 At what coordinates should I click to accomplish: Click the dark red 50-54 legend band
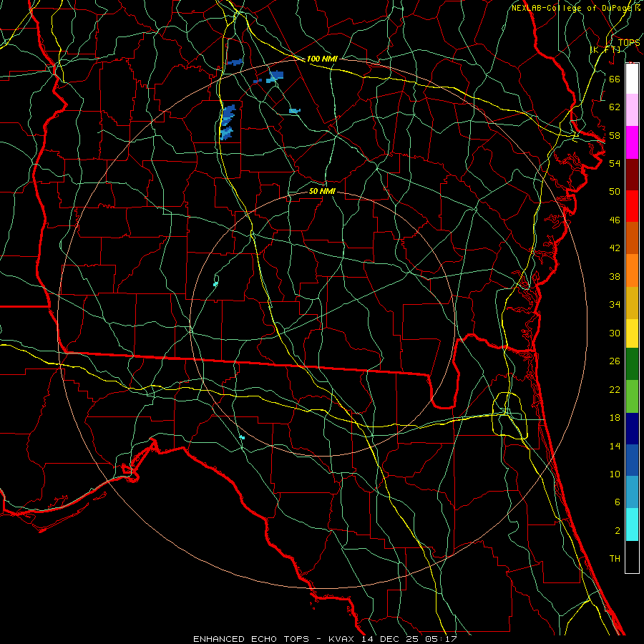[x=632, y=175]
